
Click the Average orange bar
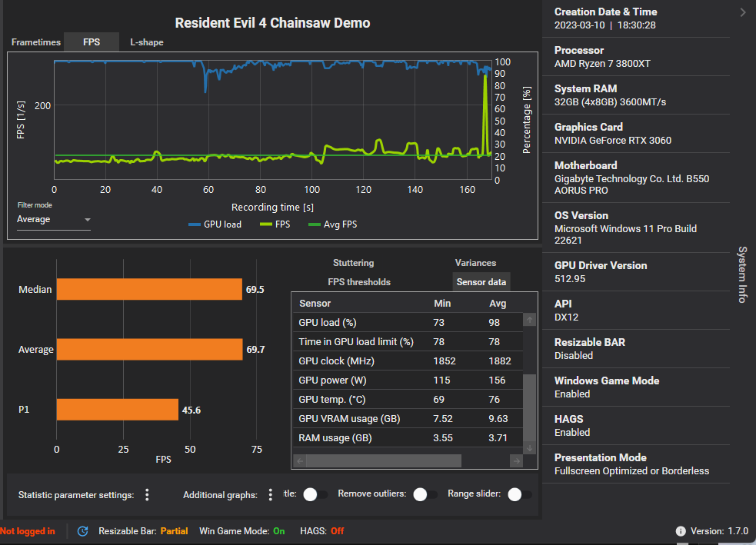pyautogui.click(x=149, y=349)
